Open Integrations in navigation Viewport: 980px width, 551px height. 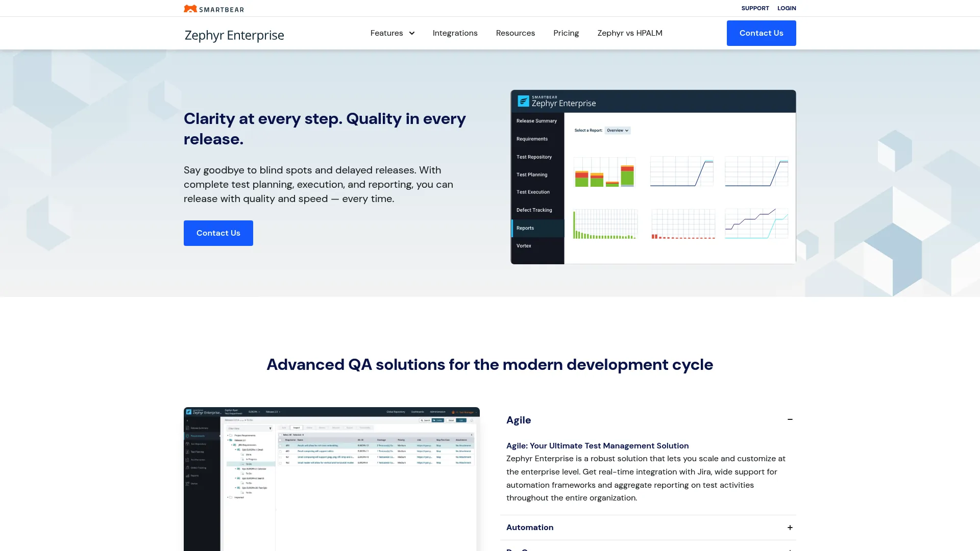point(455,33)
